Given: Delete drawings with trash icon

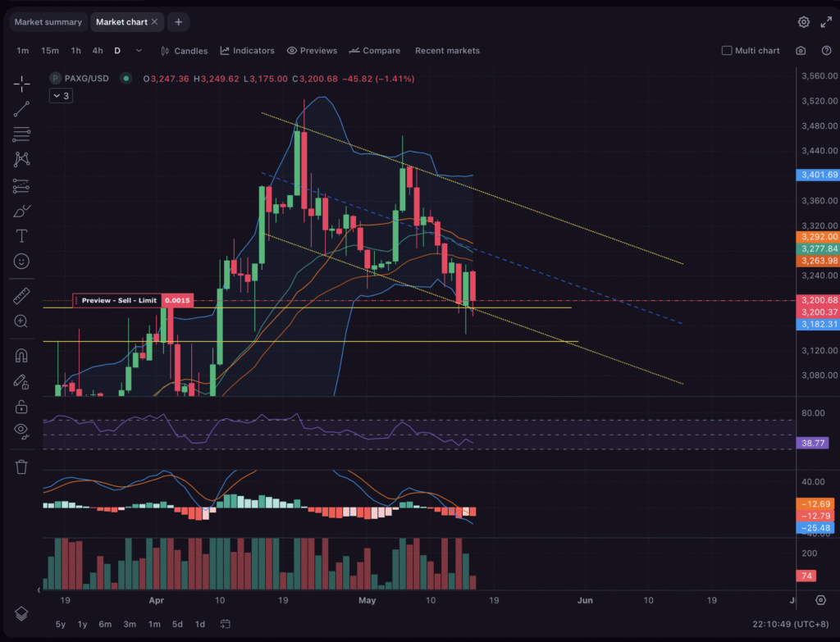Looking at the screenshot, I should click(21, 467).
